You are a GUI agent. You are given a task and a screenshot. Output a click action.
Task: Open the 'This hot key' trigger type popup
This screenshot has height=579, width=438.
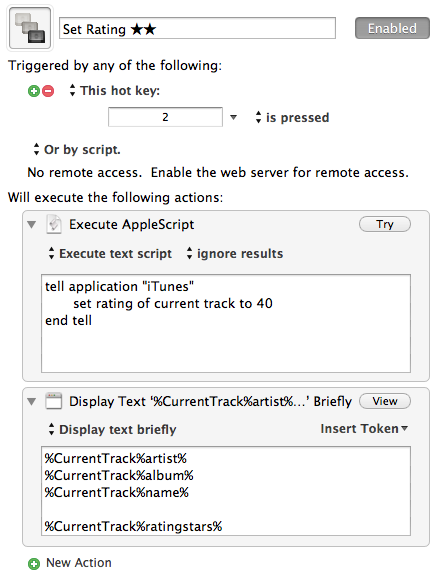[115, 91]
